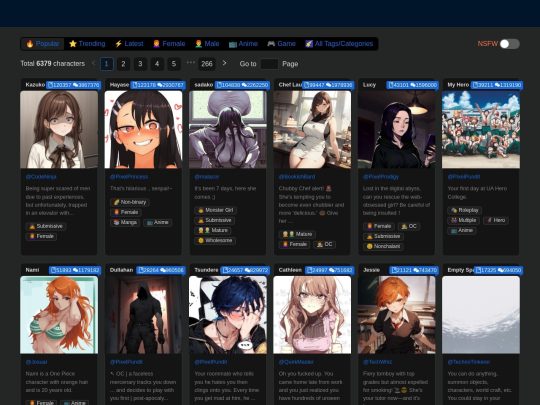Open the Lucy character image
Viewport: 540px width, 405px height.
coord(396,129)
